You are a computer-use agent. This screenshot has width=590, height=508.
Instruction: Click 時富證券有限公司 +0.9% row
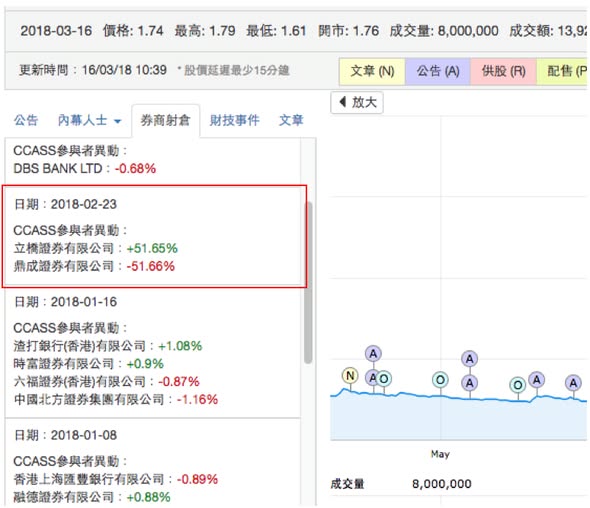(88, 364)
